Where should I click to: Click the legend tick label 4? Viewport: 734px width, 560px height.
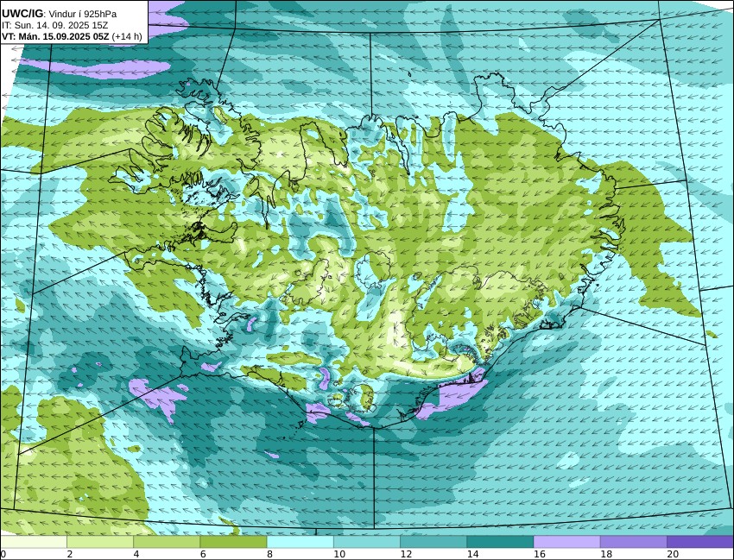(136, 554)
